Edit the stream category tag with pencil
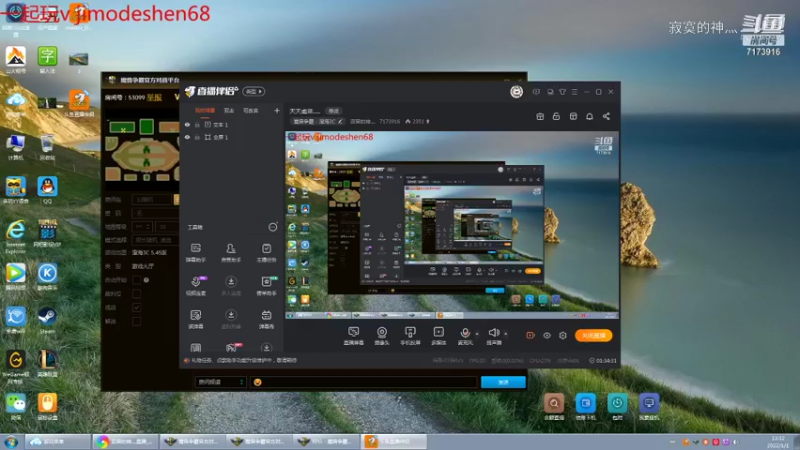The image size is (800, 450). tap(340, 121)
